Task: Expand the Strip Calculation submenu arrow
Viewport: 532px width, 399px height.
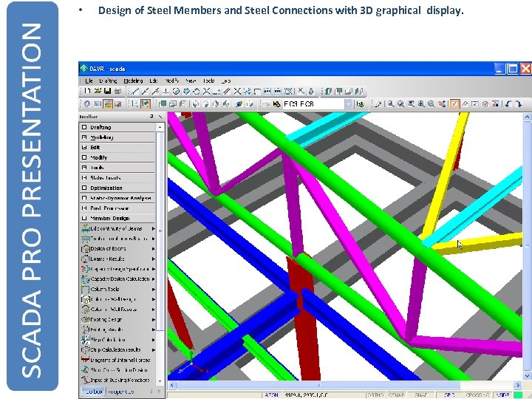Action: coord(154,340)
